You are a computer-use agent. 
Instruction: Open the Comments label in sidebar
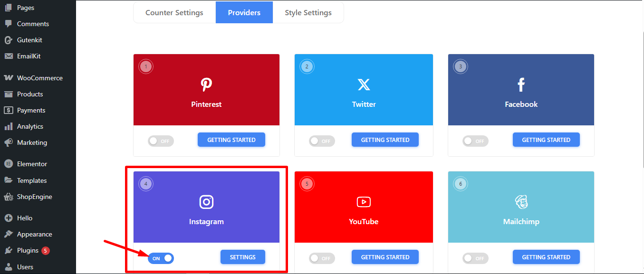[x=33, y=24]
